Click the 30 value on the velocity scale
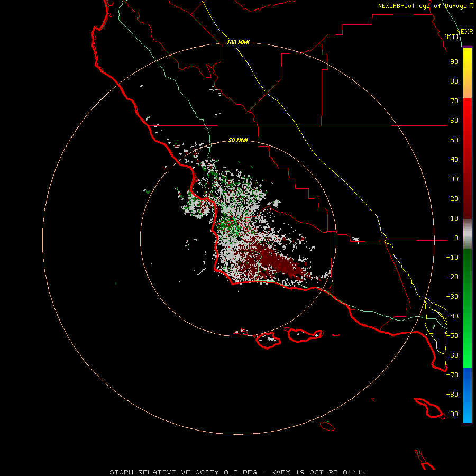 454,179
